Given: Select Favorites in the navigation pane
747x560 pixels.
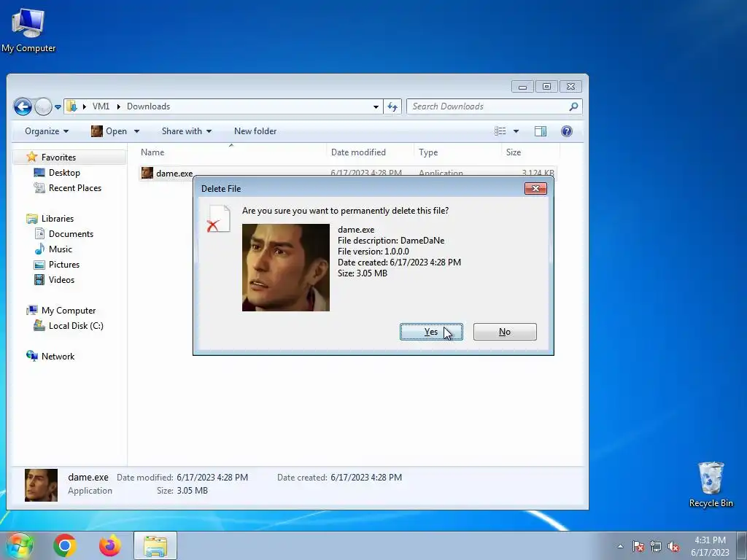Looking at the screenshot, I should 58,157.
